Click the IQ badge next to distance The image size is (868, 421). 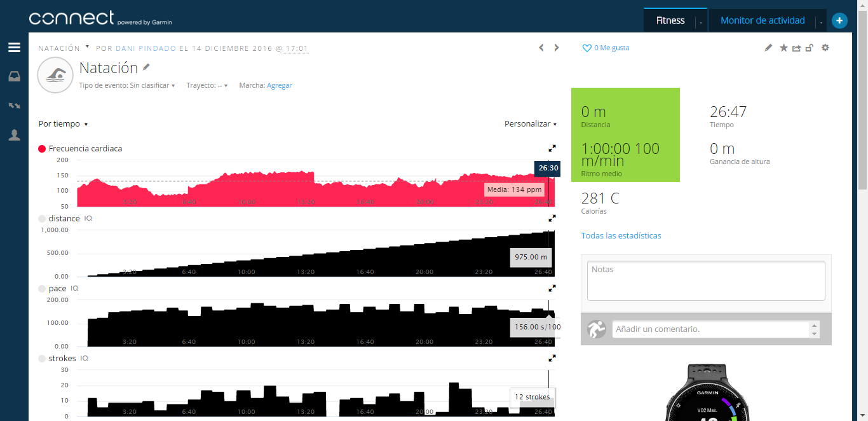88,218
